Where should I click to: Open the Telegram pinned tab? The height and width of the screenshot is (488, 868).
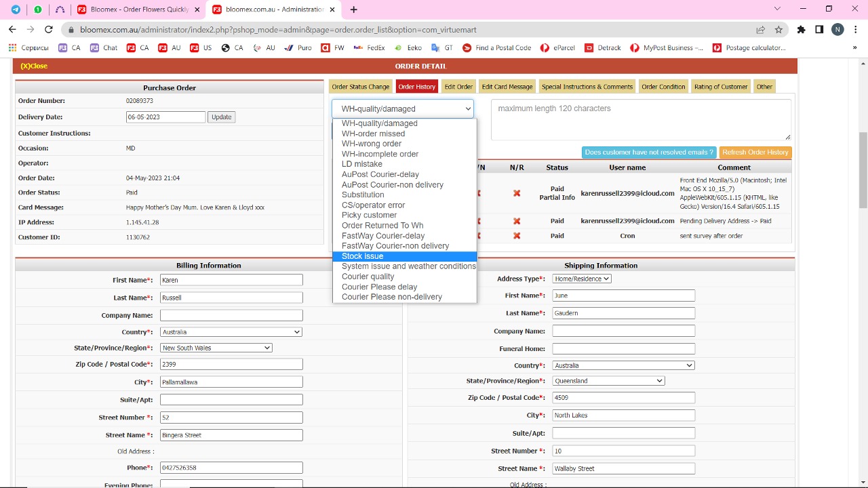(16, 9)
